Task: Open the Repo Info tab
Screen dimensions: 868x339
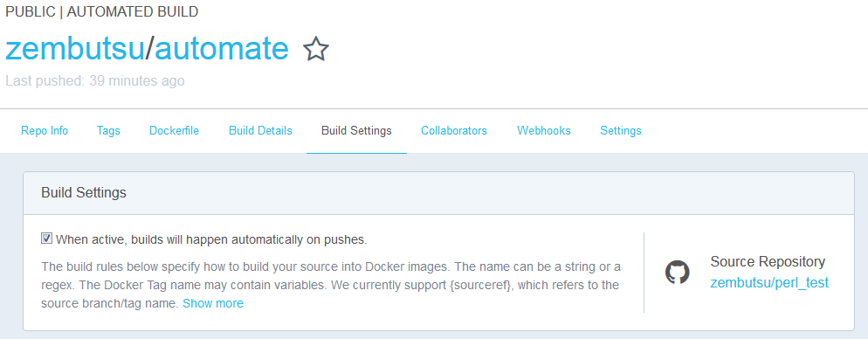Action: pos(45,131)
